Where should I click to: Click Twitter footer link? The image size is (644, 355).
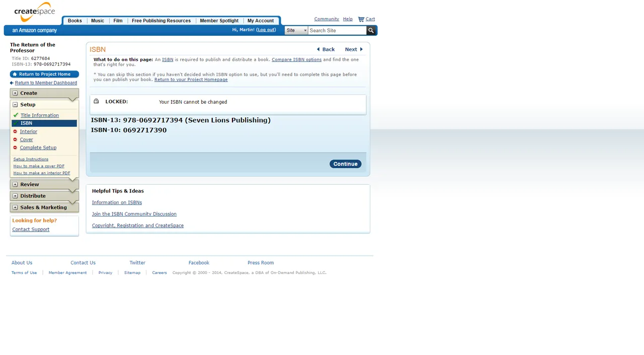click(x=137, y=263)
